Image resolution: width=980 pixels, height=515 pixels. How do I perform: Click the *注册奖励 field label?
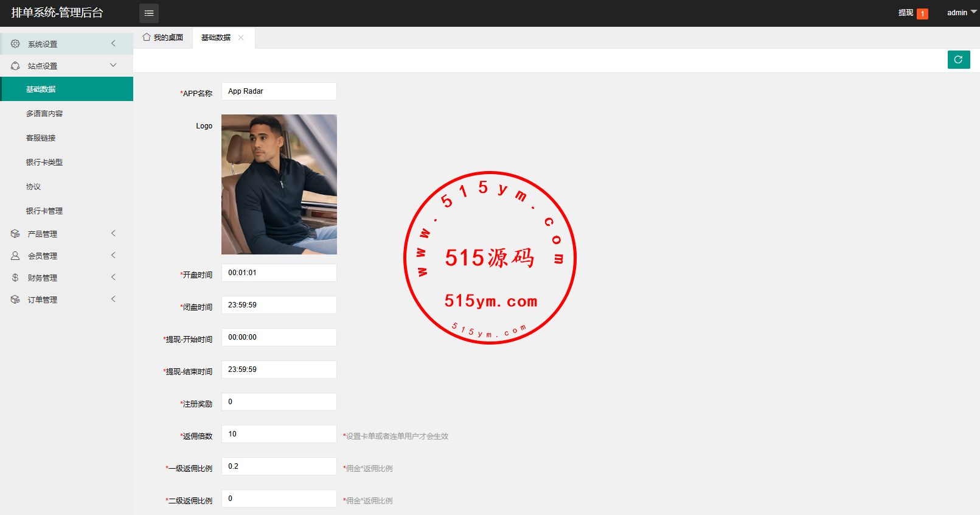[196, 404]
